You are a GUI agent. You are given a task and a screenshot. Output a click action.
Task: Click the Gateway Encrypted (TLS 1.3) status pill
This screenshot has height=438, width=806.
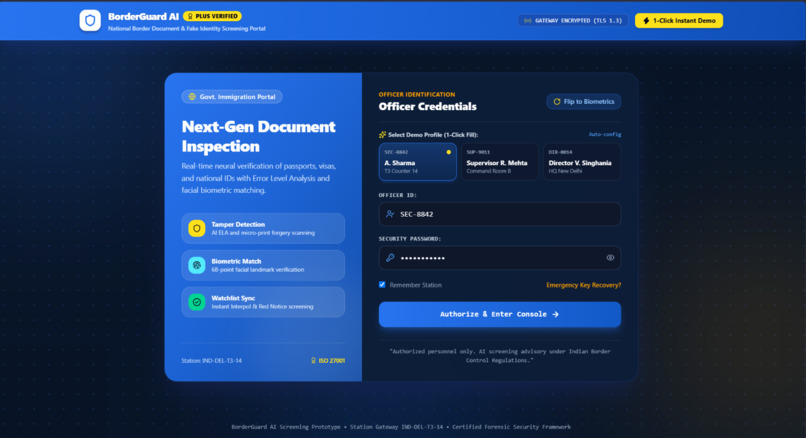click(x=573, y=21)
